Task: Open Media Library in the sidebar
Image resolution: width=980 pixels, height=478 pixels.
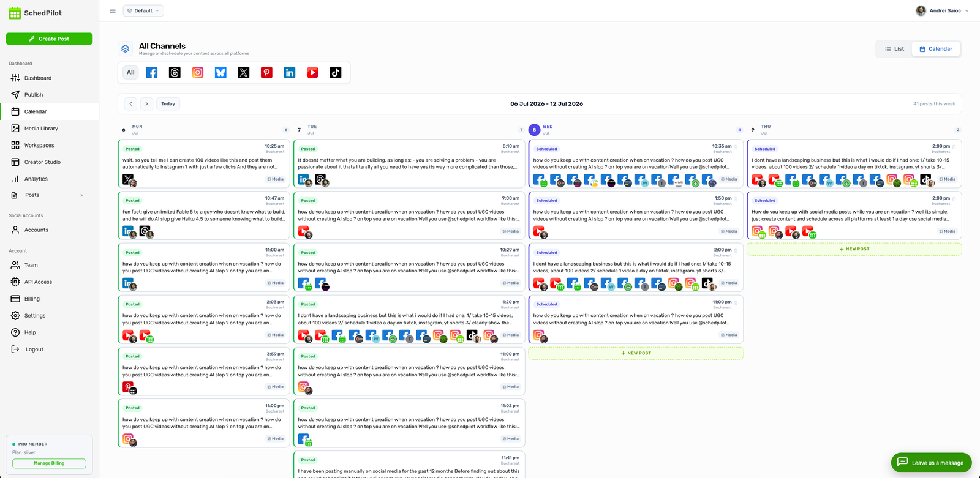Action: [49, 129]
